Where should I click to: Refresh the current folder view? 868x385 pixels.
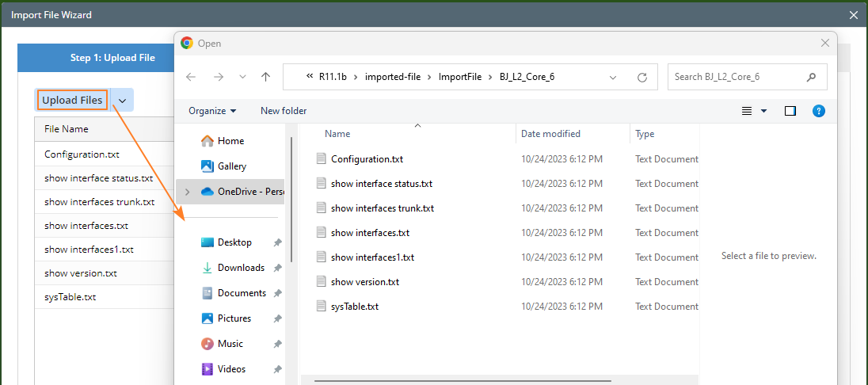tap(642, 77)
